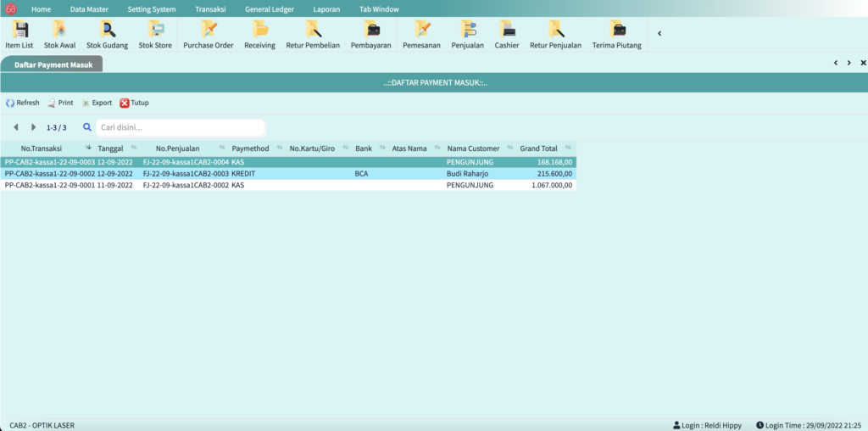868x431 pixels.
Task: Open the Receiving module
Action: point(259,34)
